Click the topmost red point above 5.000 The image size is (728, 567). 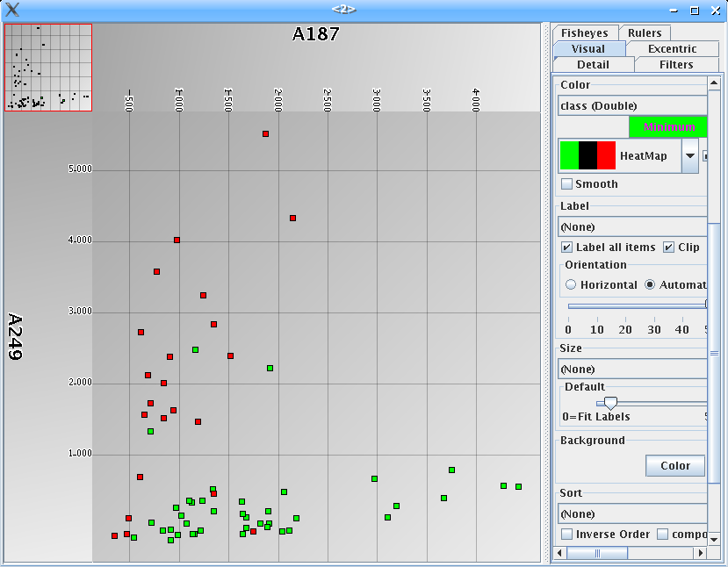point(265,133)
